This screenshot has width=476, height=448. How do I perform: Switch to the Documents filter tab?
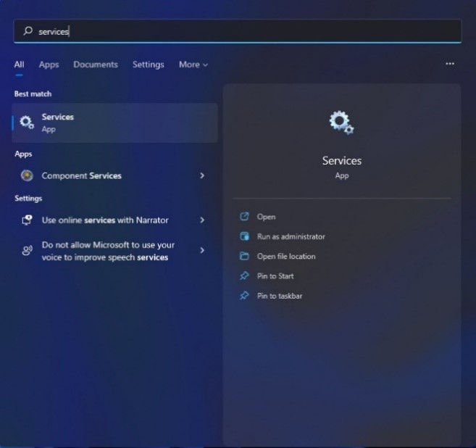pyautogui.click(x=96, y=65)
